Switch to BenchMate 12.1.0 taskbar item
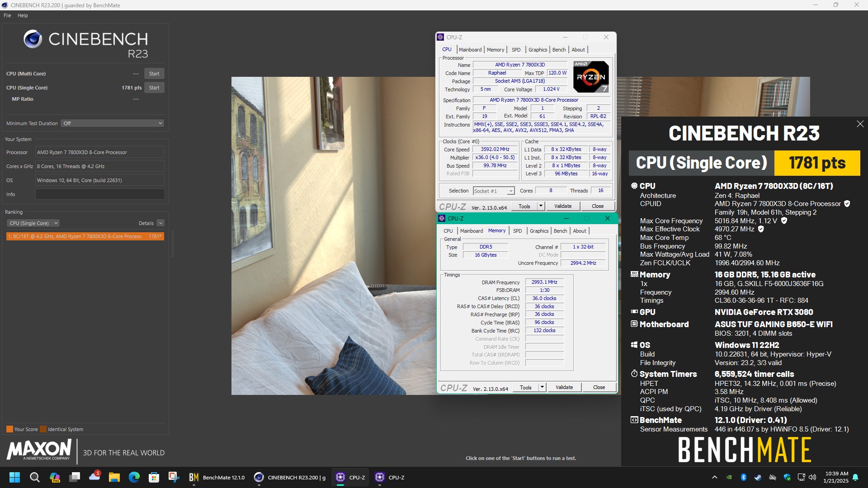868x488 pixels. click(x=217, y=477)
